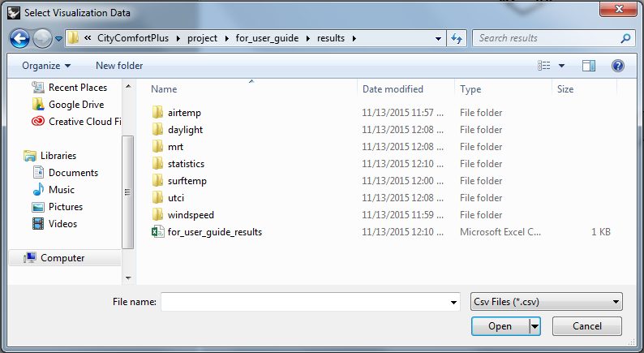Toggle the preview pane icon
The image size is (644, 353).
[x=589, y=66]
